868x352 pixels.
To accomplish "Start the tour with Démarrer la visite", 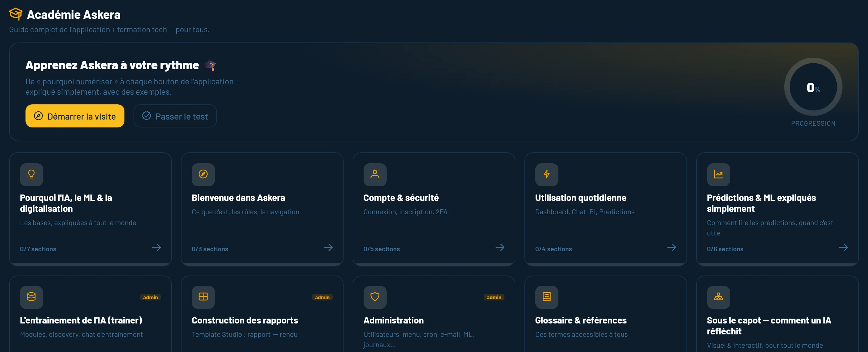I will tap(75, 116).
